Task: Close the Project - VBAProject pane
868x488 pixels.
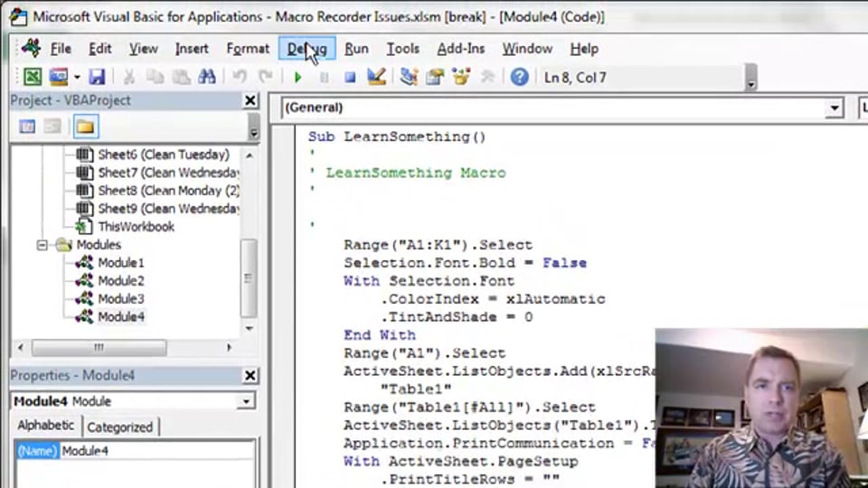Action: click(250, 100)
